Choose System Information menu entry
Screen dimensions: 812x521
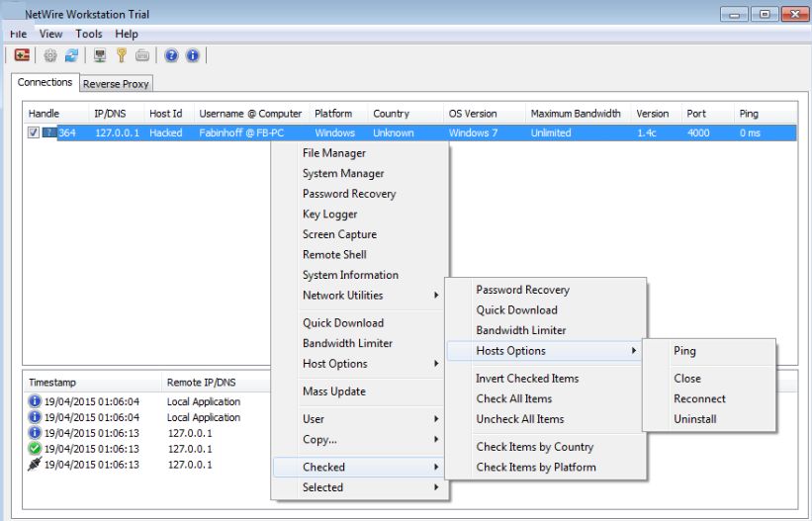350,275
